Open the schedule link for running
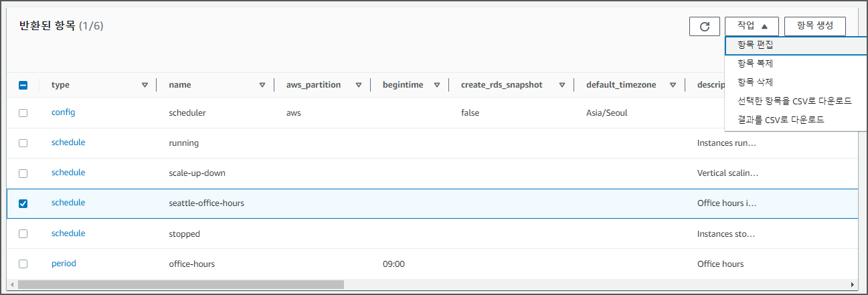This screenshot has height=295, width=868. click(x=68, y=142)
